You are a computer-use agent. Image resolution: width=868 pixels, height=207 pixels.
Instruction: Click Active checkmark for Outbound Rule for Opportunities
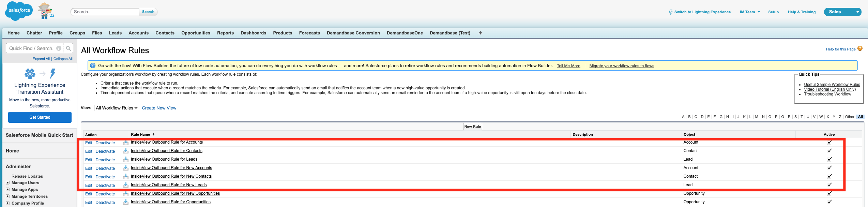829,202
